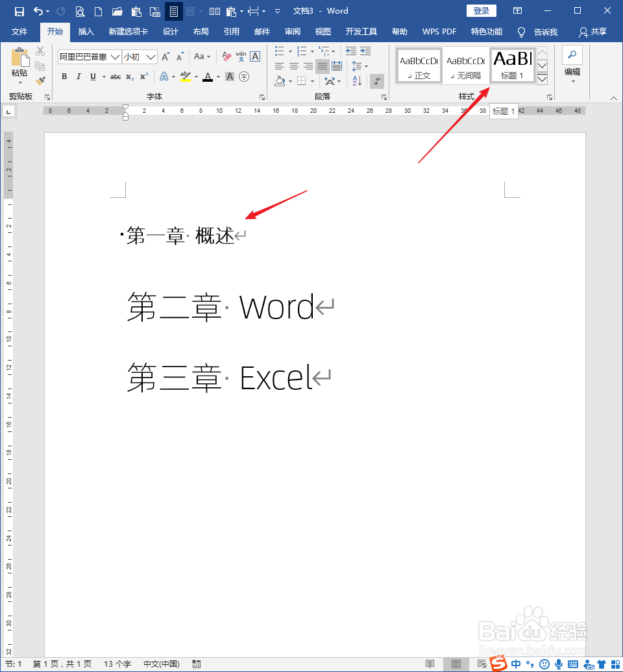Apply the yellow text highlight color
The width and height of the screenshot is (623, 672).
(x=185, y=77)
